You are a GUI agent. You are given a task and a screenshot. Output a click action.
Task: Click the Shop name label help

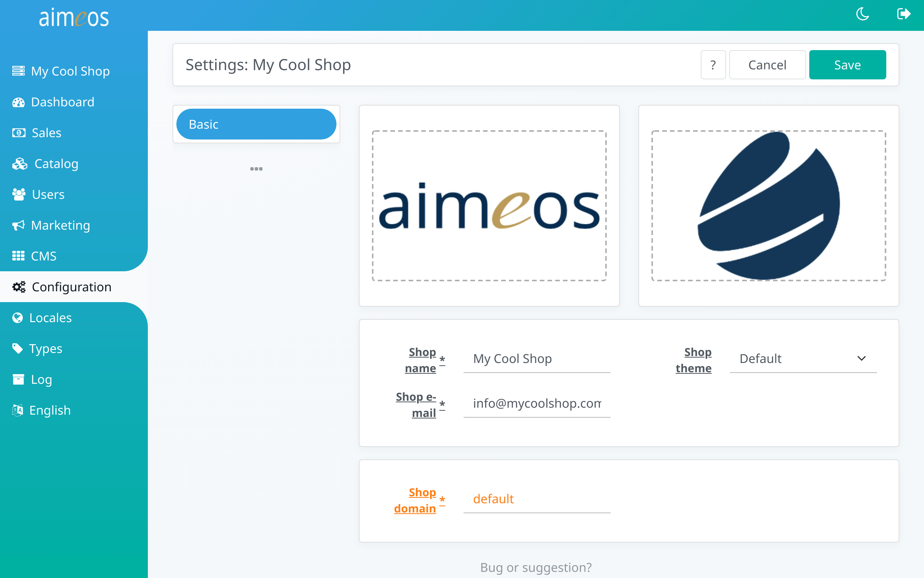(420, 360)
